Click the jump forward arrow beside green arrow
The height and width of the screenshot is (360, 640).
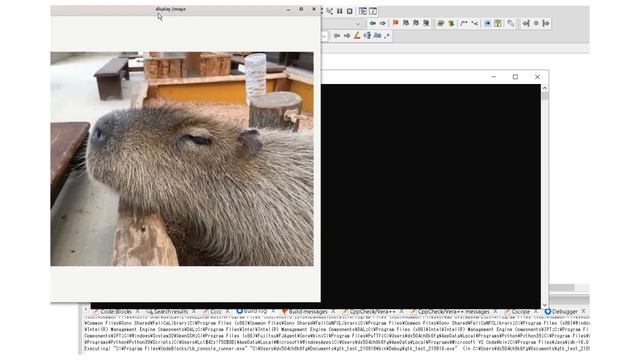383,24
